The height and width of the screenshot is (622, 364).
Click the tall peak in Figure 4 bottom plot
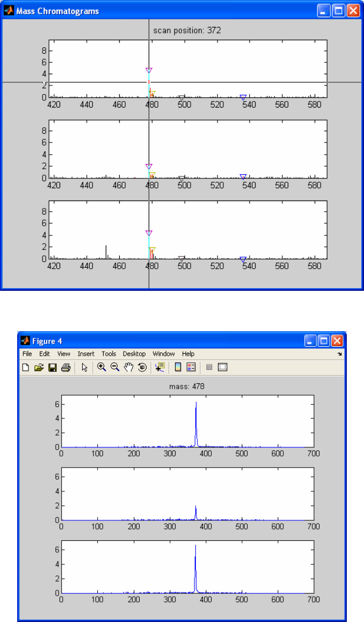click(195, 569)
